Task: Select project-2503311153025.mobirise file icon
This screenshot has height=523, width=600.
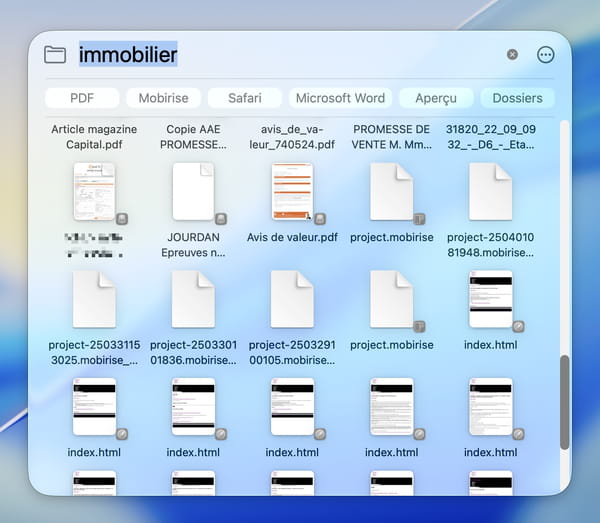Action: click(x=95, y=299)
